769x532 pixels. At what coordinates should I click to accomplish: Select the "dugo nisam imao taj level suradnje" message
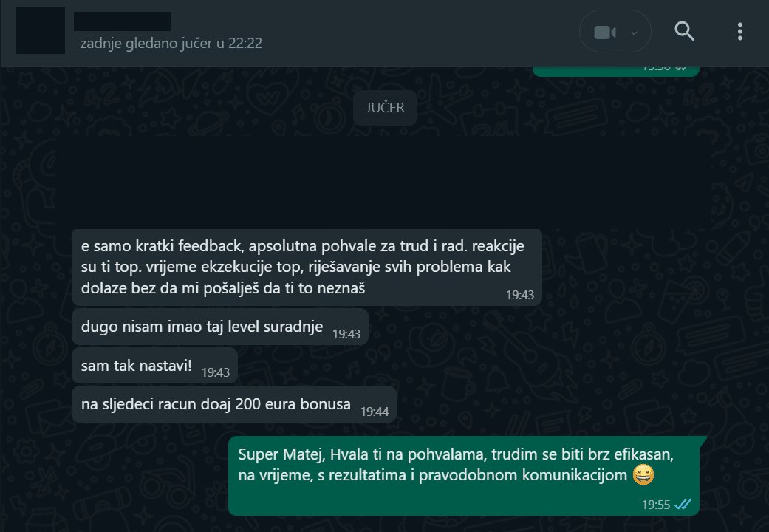[x=219, y=327]
